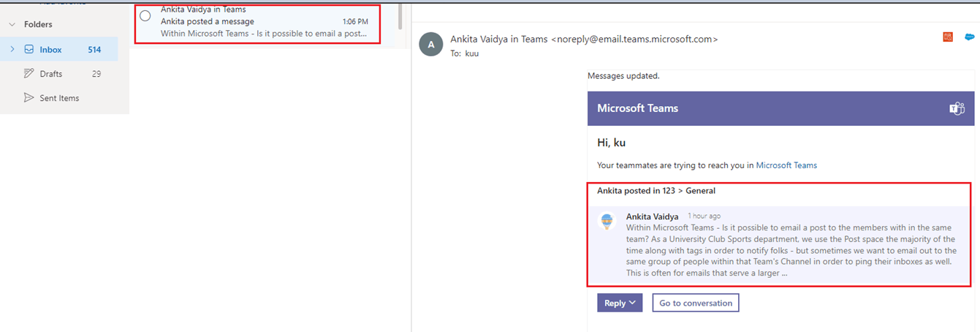This screenshot has height=332, width=980.
Task: Select the Ankita Vaidya message circle checkbox
Action: point(145,15)
